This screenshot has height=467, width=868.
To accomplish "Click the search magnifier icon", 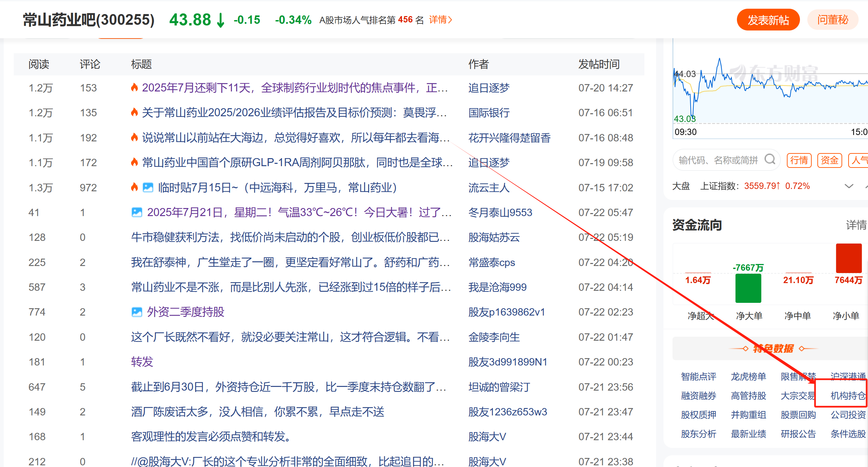I will [x=770, y=159].
